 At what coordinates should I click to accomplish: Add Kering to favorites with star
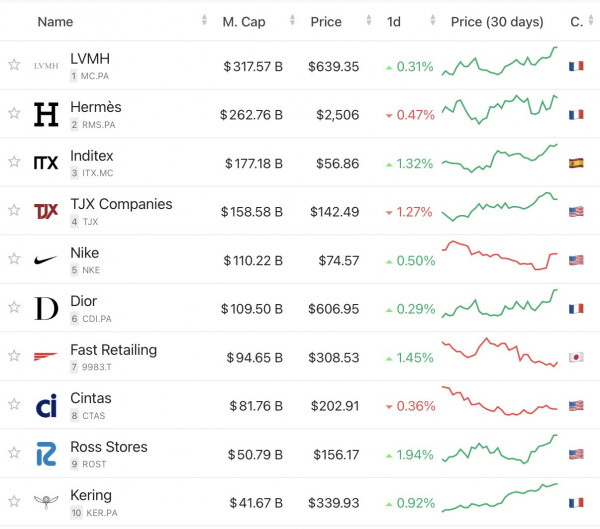click(x=14, y=502)
